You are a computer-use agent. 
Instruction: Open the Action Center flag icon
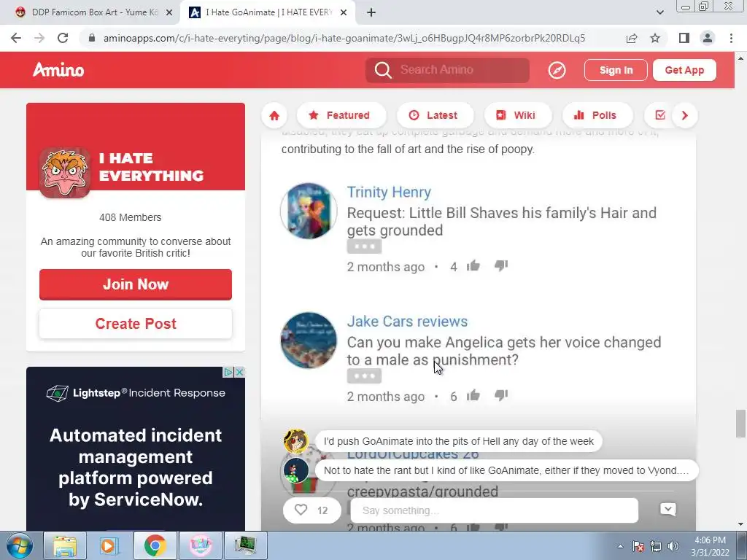(x=638, y=546)
